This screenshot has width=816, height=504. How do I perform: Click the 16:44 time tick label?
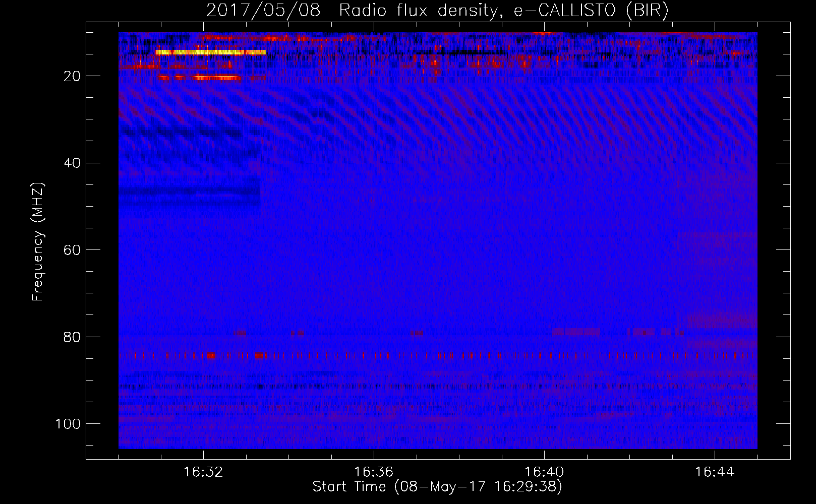[715, 472]
